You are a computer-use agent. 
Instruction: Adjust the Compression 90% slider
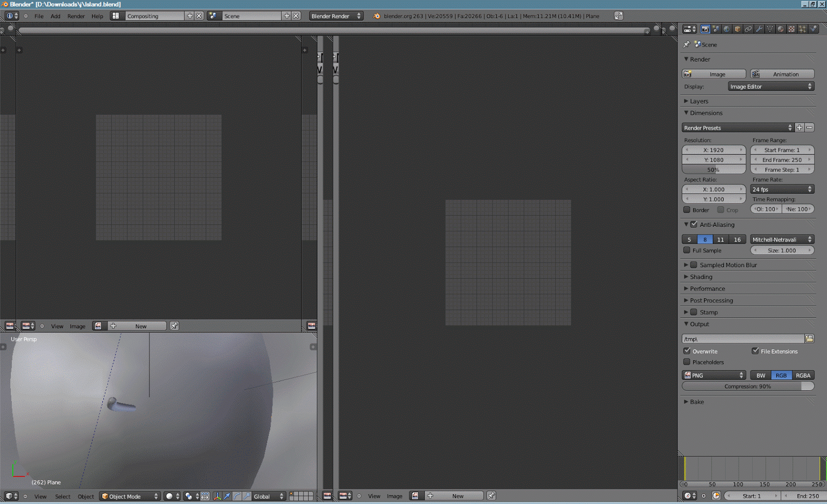click(748, 386)
